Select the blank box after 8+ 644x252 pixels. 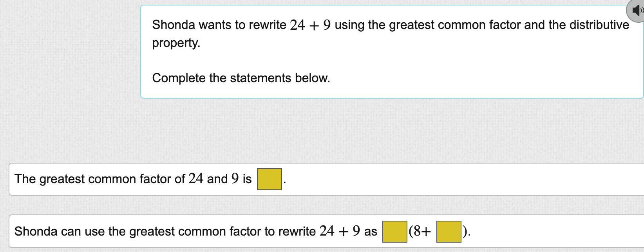coord(449,232)
